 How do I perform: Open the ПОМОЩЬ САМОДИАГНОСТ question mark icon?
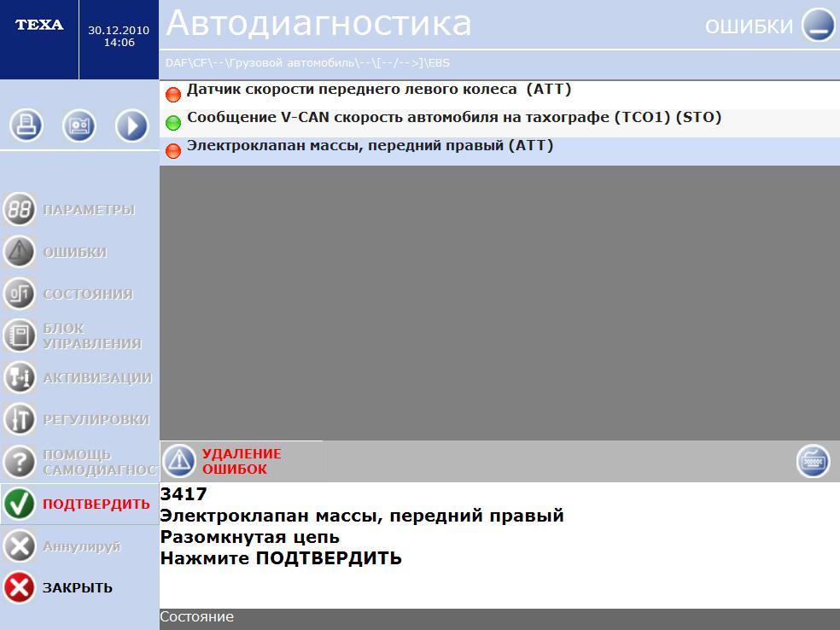coord(20,461)
